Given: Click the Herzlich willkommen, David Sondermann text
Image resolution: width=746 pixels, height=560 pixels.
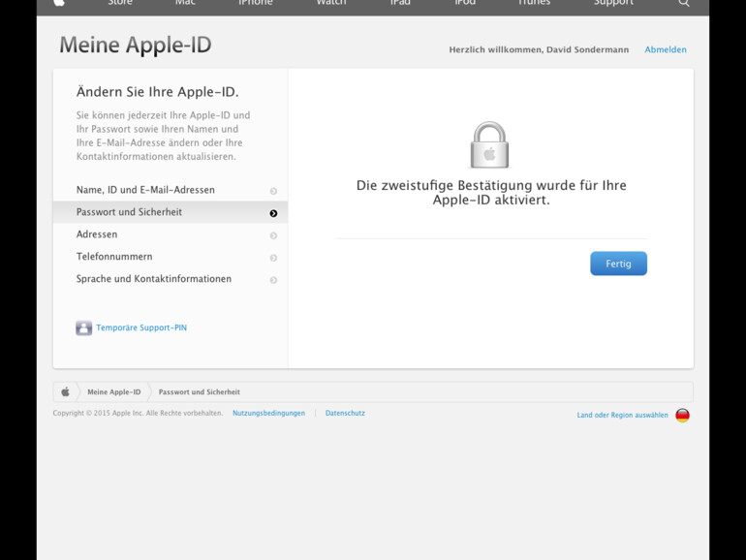Looking at the screenshot, I should [539, 49].
